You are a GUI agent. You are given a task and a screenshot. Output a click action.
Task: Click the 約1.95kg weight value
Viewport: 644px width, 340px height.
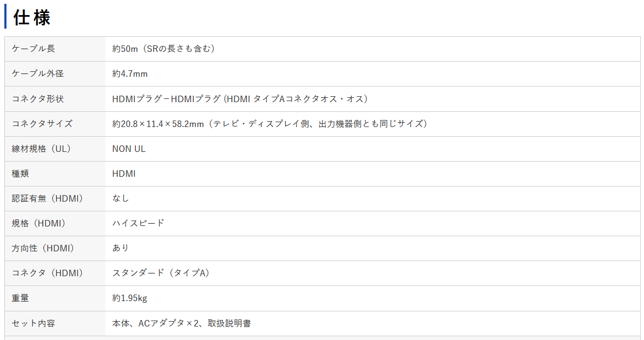click(x=130, y=298)
